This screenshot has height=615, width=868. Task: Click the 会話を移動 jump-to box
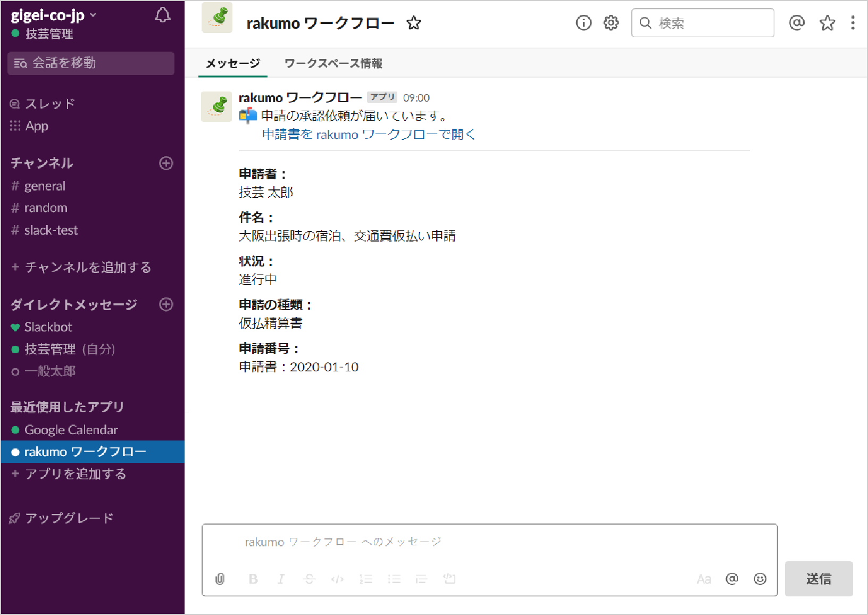[91, 63]
